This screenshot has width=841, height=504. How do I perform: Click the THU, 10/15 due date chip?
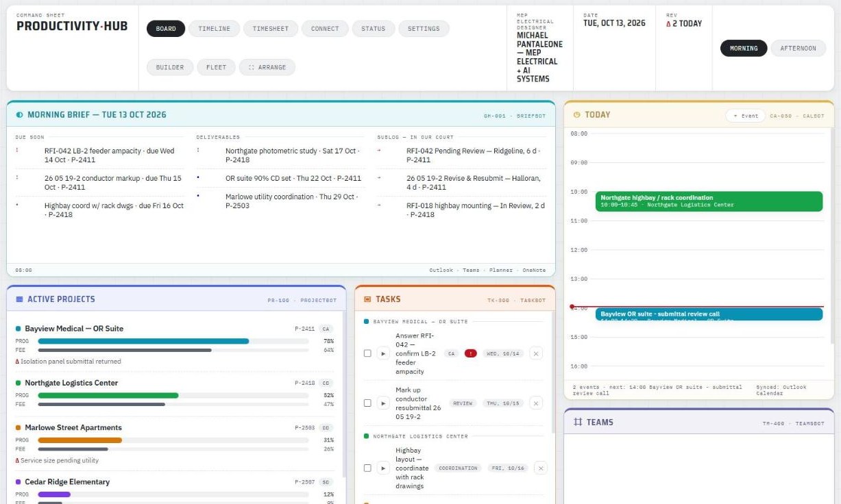502,403
